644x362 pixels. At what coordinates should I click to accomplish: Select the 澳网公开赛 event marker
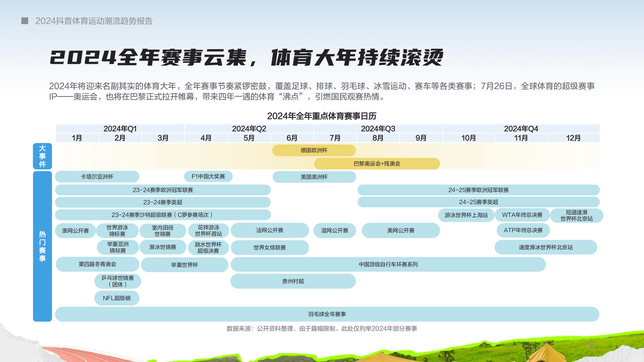click(75, 230)
